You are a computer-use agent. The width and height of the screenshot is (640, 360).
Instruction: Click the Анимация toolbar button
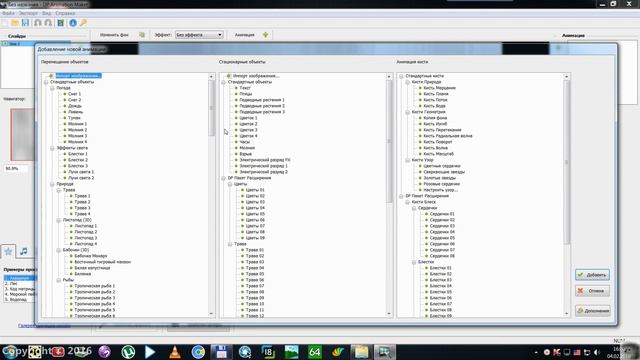(244, 35)
